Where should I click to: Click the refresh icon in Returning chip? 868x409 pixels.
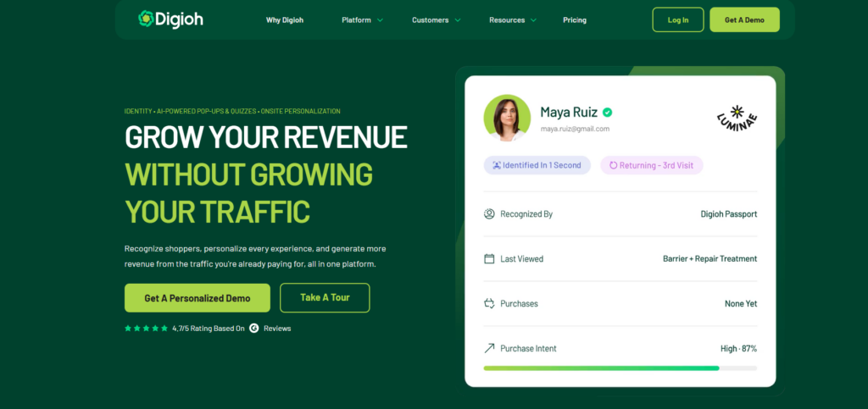(614, 165)
